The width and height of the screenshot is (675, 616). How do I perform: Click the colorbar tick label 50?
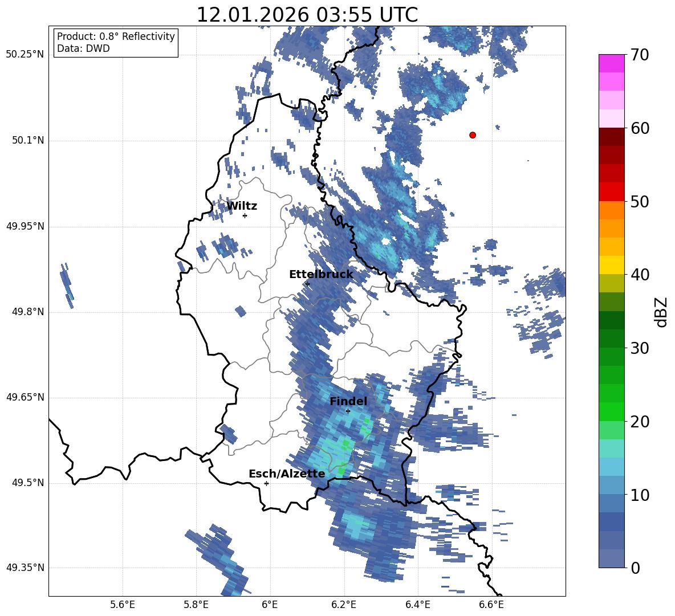coord(640,201)
